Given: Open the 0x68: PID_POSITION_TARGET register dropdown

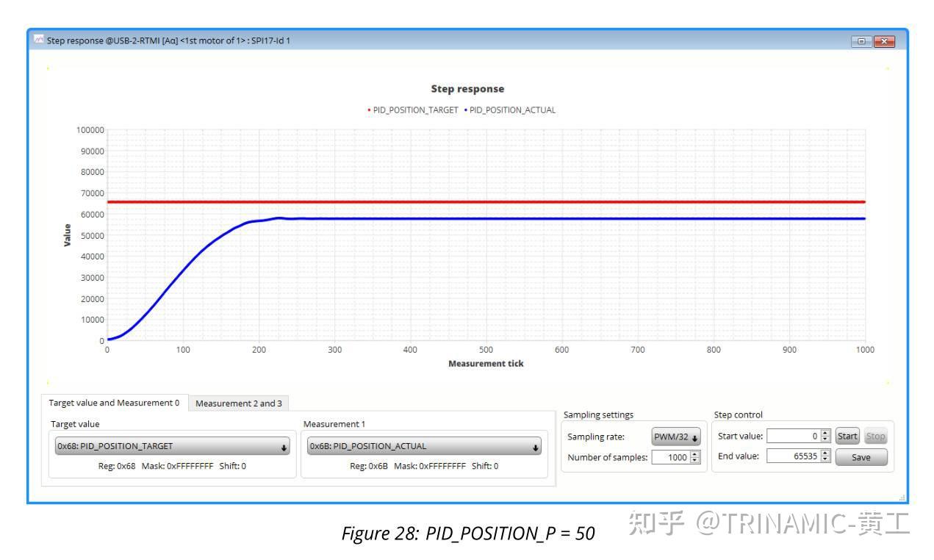Looking at the screenshot, I should pos(172,445).
